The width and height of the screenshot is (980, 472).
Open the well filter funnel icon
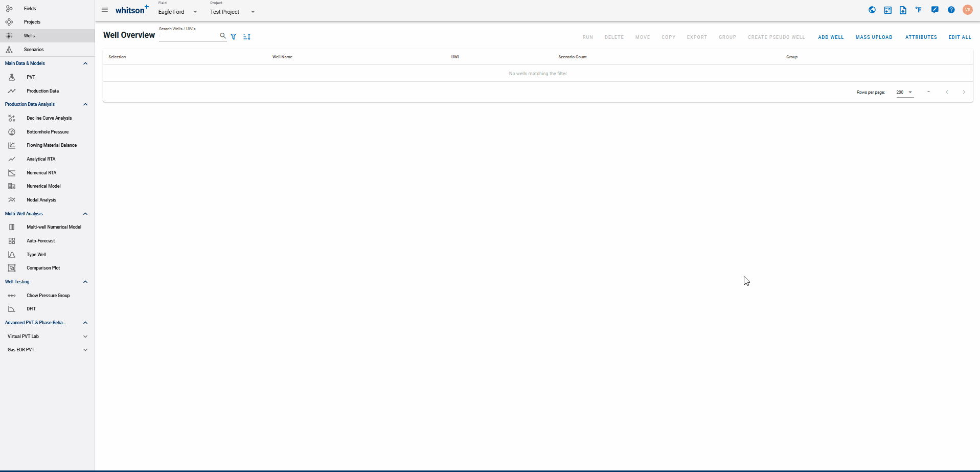[x=234, y=37]
